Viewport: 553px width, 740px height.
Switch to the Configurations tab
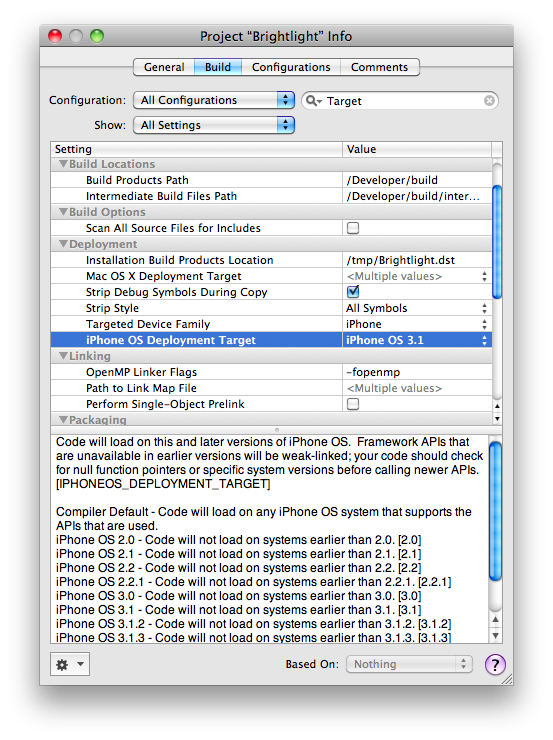click(291, 67)
